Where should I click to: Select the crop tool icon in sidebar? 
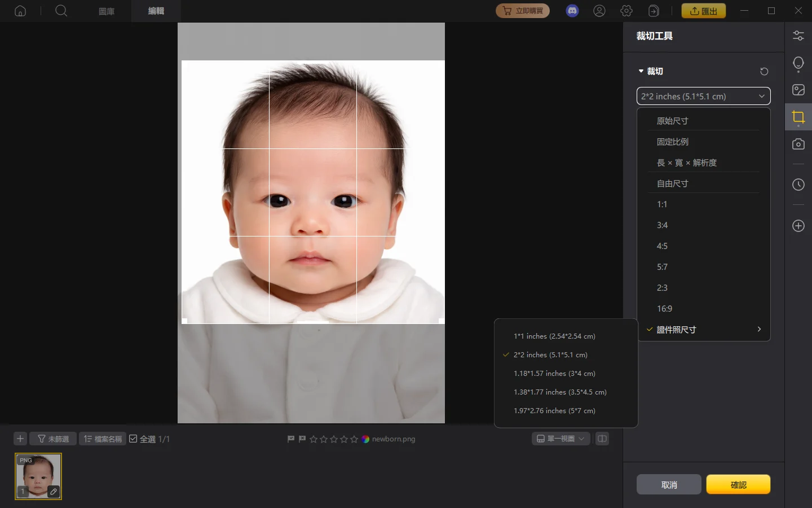[x=798, y=117]
